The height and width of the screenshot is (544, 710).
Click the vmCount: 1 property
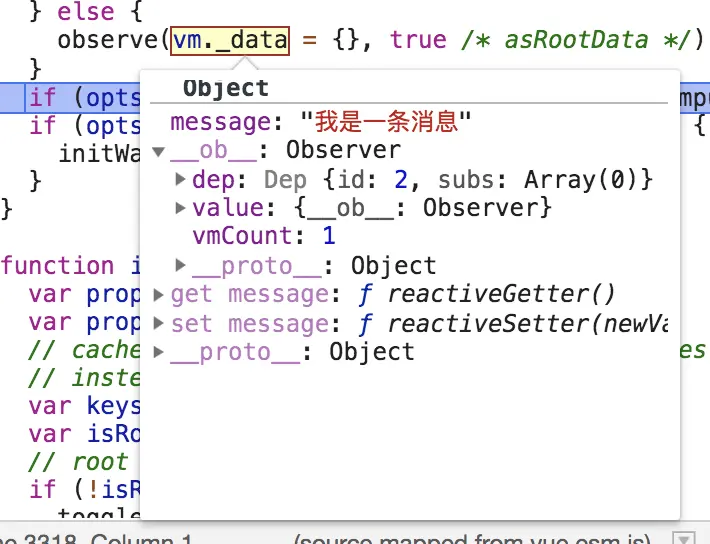coord(264,236)
